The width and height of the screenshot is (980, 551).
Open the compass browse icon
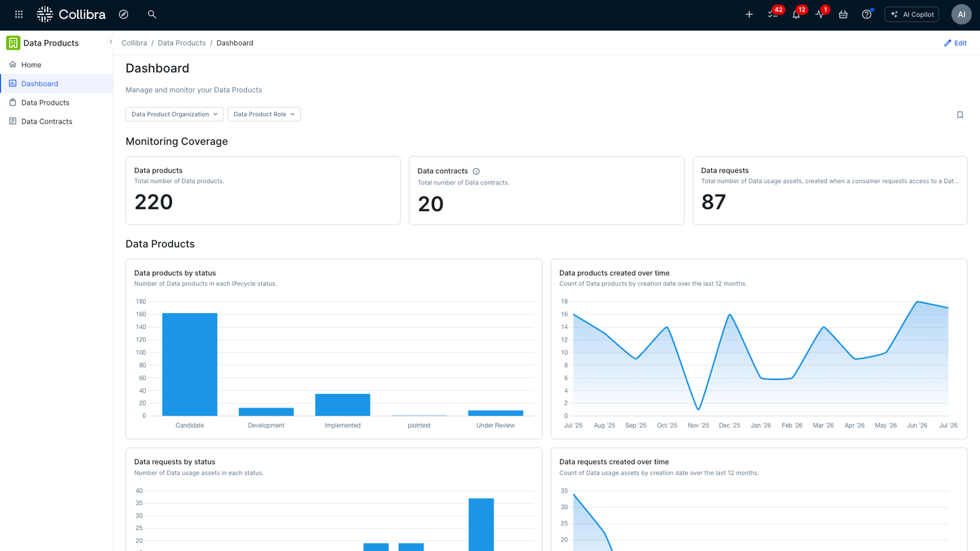[x=123, y=14]
